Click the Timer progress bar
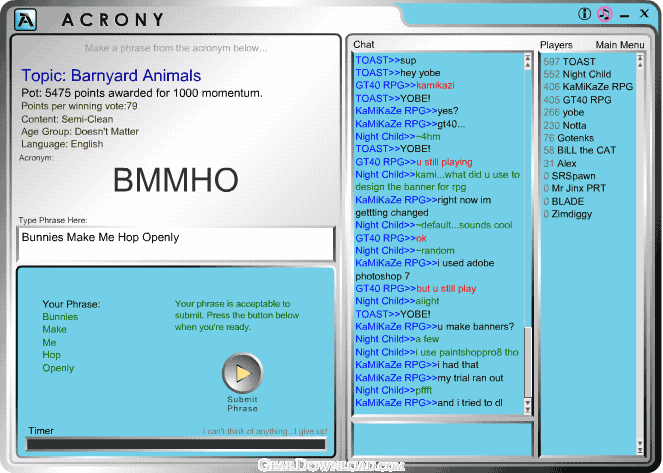 176,444
